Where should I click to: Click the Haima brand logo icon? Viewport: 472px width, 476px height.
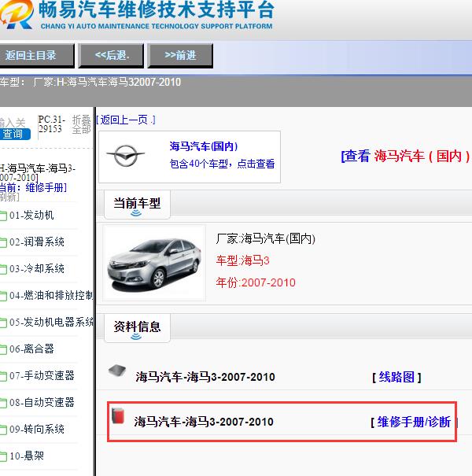(126, 156)
